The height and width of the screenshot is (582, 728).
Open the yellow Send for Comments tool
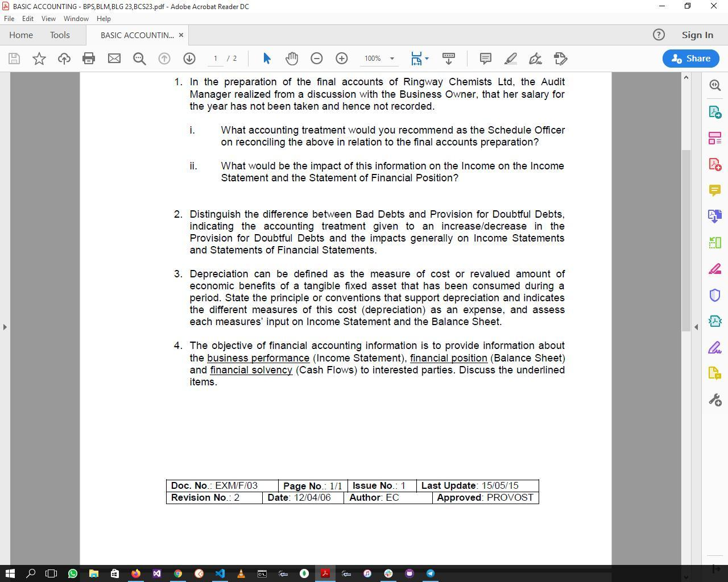[715, 373]
